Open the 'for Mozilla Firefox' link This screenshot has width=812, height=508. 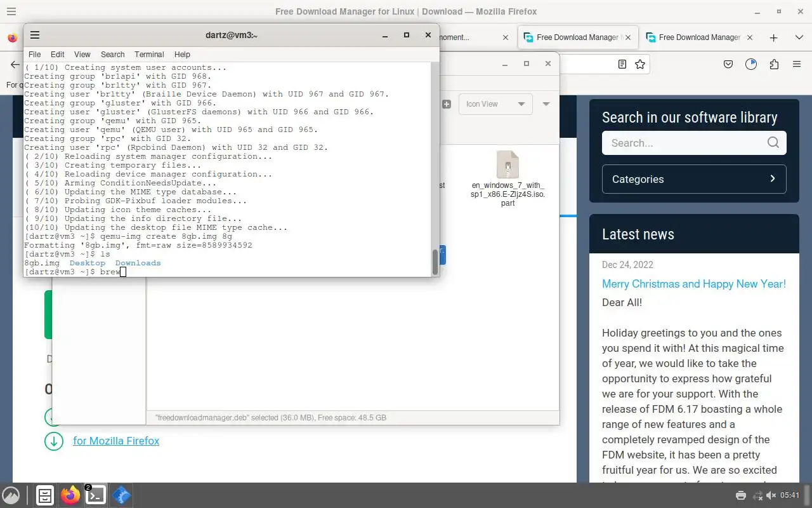(116, 441)
